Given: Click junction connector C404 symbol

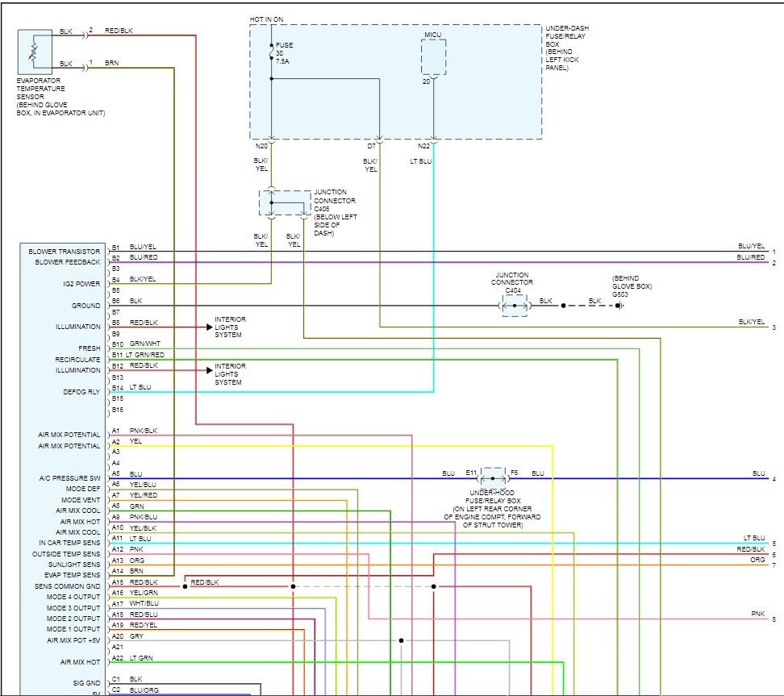Looking at the screenshot, I should (x=515, y=306).
